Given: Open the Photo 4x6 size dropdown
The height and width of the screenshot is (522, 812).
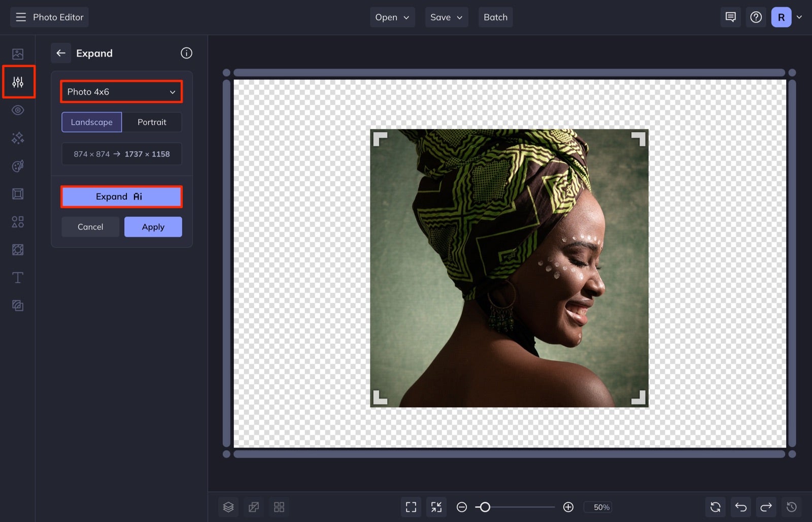Looking at the screenshot, I should 121,92.
